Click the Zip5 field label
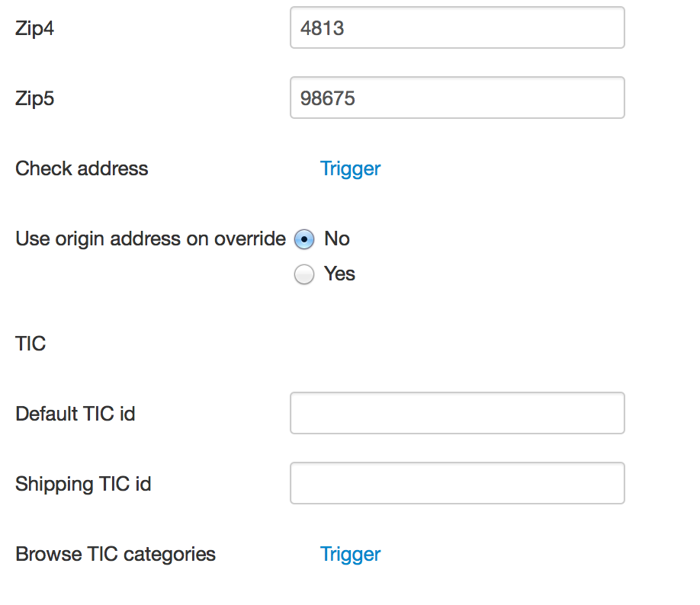The height and width of the screenshot is (605, 700). coord(35,98)
